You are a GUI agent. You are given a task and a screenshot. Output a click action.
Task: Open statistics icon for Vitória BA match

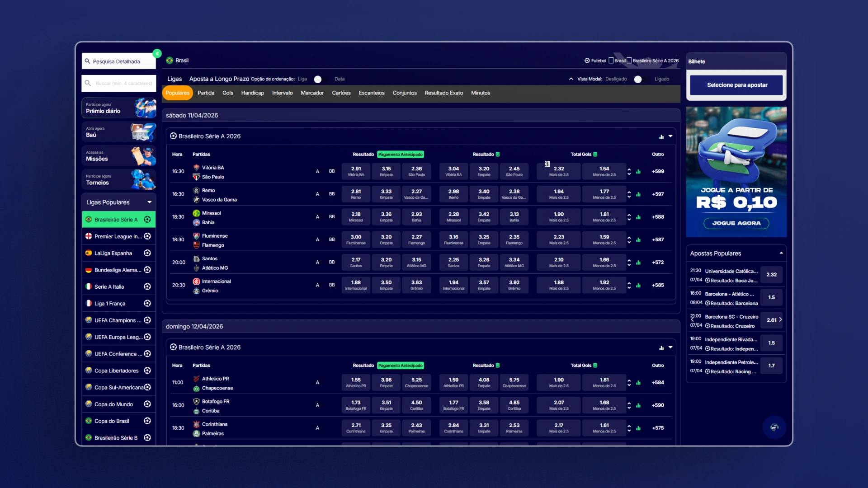(x=638, y=172)
